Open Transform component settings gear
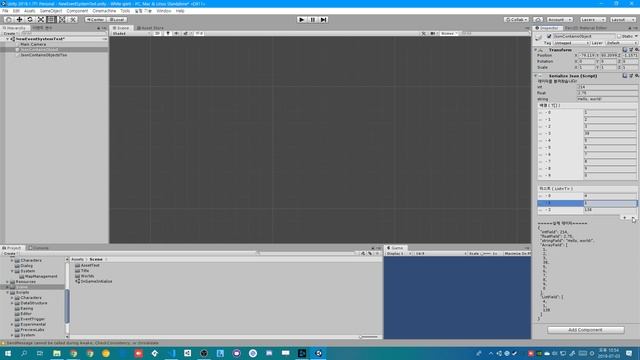The width and height of the screenshot is (640, 360). tap(636, 50)
